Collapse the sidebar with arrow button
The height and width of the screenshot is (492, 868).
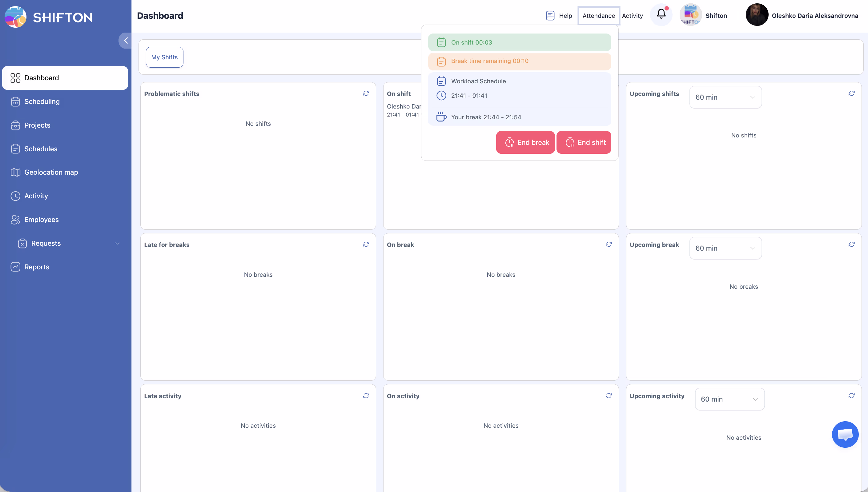[x=126, y=41]
